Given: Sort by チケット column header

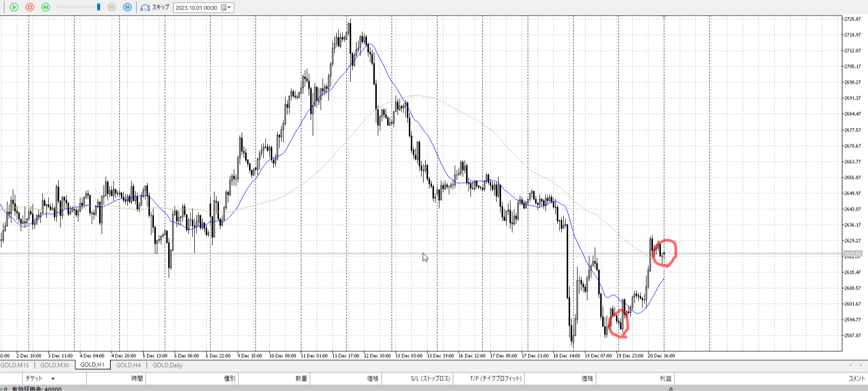Looking at the screenshot, I should (x=35, y=379).
